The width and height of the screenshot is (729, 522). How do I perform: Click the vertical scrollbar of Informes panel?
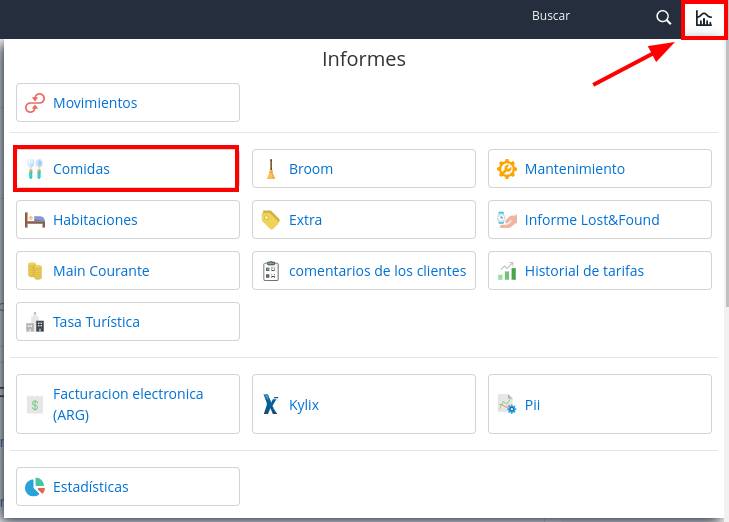(727, 172)
